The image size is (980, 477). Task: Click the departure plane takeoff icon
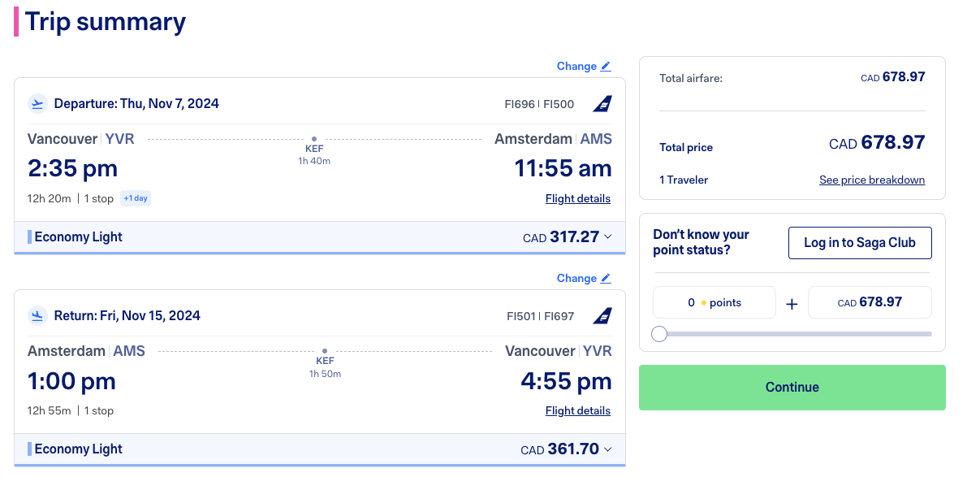pyautogui.click(x=37, y=103)
